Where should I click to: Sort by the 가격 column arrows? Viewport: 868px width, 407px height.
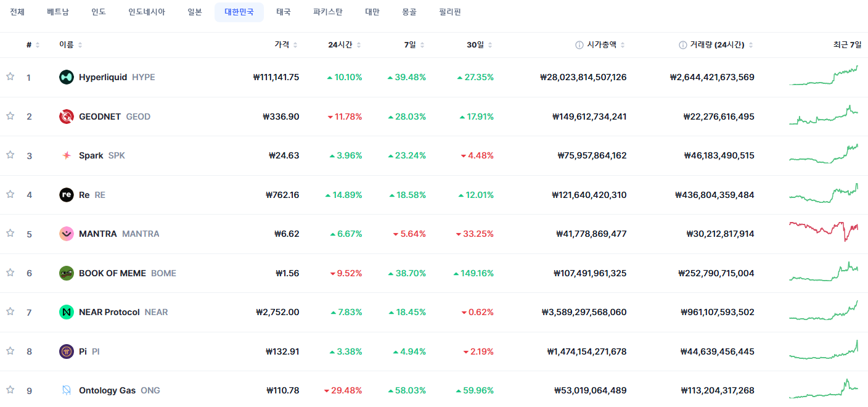295,45
